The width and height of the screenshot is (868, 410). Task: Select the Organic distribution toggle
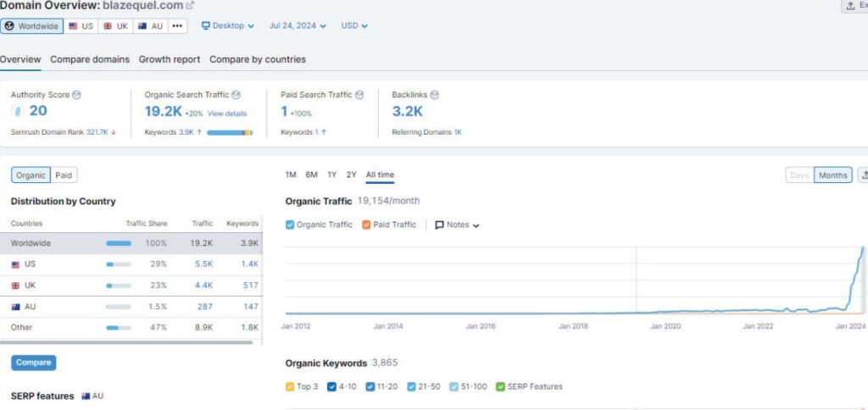click(x=31, y=175)
